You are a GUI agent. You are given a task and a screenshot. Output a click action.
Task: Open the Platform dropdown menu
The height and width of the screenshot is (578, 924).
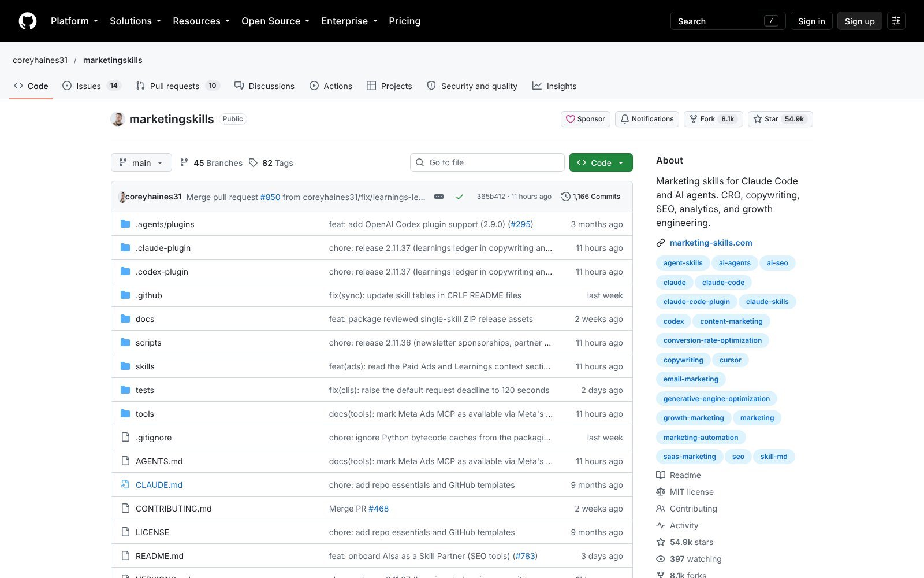pos(74,21)
